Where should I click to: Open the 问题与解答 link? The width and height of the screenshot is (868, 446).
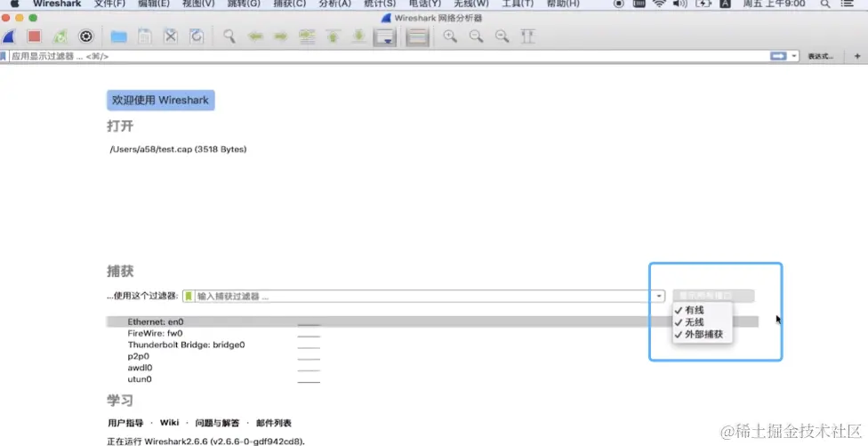[x=218, y=423]
